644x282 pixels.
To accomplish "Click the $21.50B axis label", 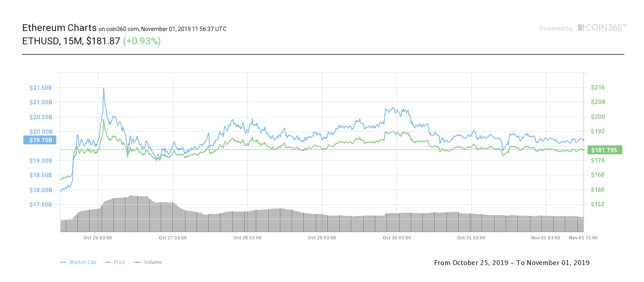I will [41, 88].
